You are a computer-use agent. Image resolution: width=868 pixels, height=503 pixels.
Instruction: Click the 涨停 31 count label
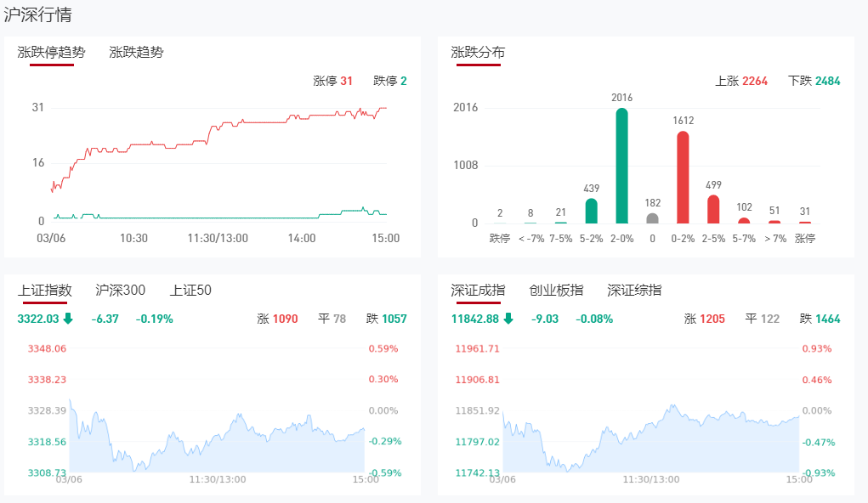[332, 81]
